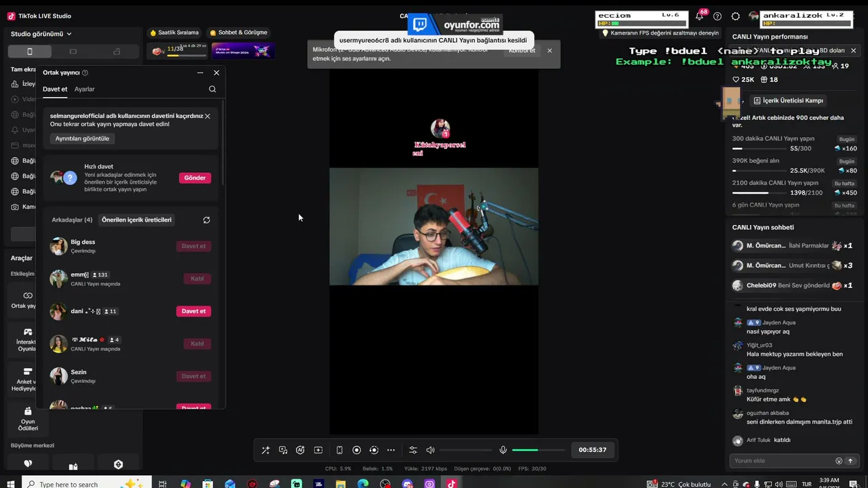
Task: Click the phone orientation icon in bottom toolbar
Action: pos(339,450)
